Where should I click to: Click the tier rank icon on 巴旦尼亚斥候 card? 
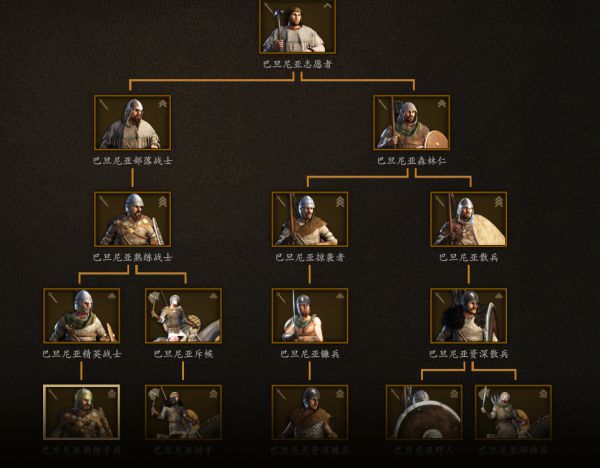[214, 296]
